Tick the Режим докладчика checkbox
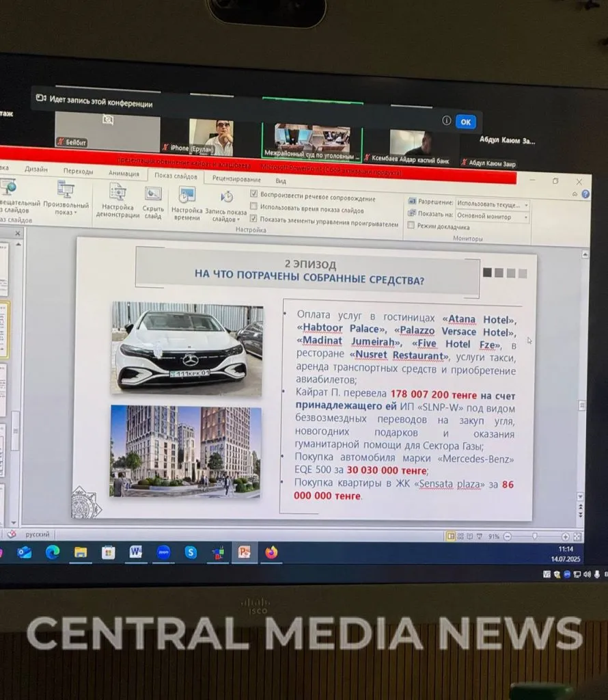The height and width of the screenshot is (700, 608). tap(411, 226)
